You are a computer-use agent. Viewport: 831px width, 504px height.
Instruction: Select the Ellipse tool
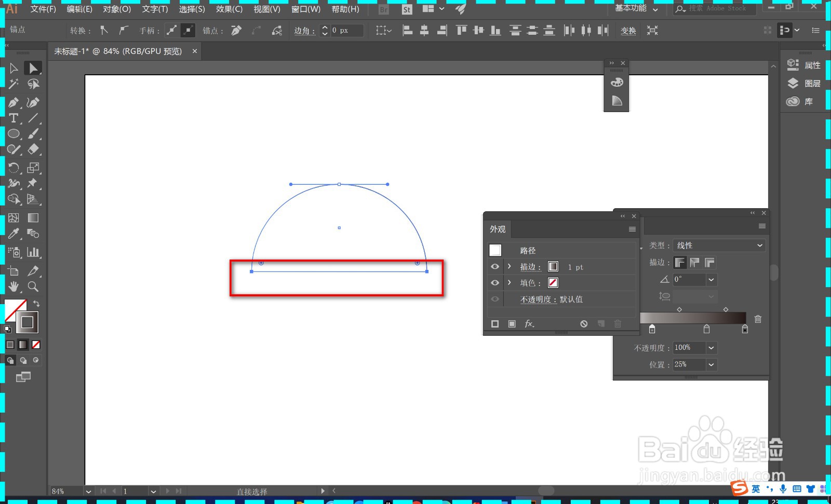click(14, 133)
